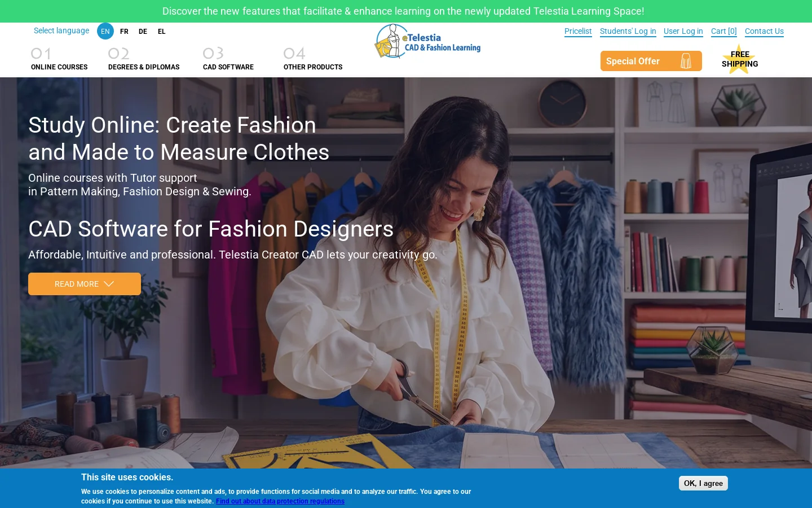This screenshot has height=508, width=812.
Task: Switch language to EL
Action: pos(162,32)
